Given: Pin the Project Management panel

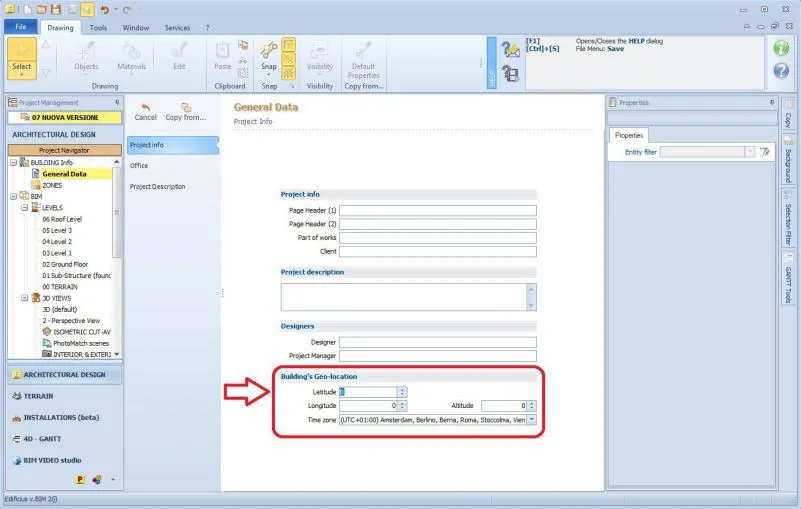Looking at the screenshot, I should point(117,103).
